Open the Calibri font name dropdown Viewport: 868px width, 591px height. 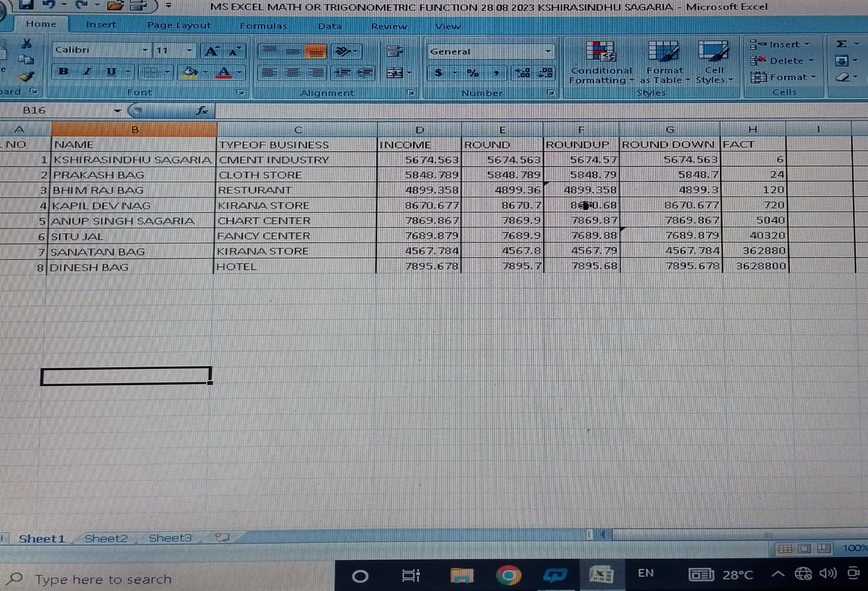tap(145, 50)
